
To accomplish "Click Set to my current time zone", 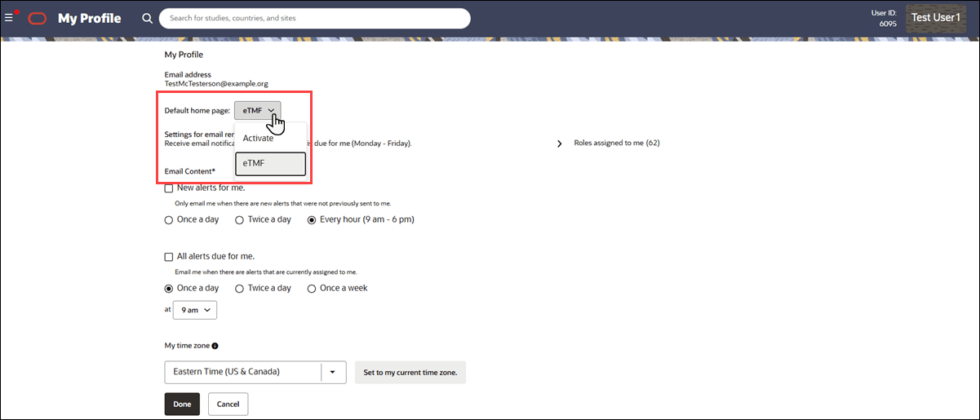I will click(410, 373).
